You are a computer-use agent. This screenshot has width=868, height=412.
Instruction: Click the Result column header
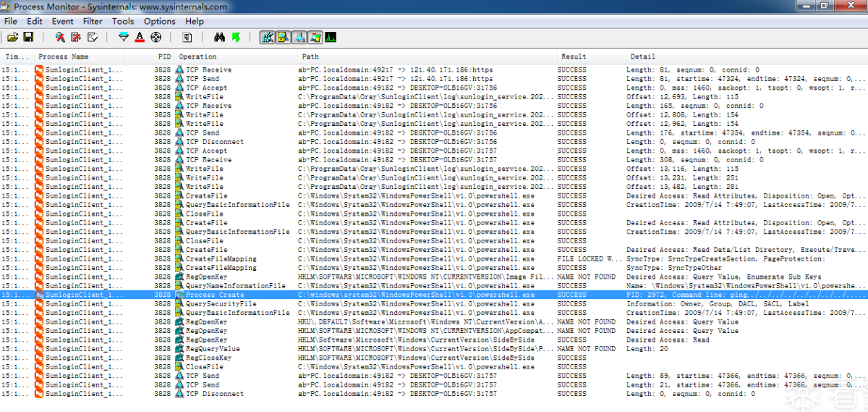(592, 56)
